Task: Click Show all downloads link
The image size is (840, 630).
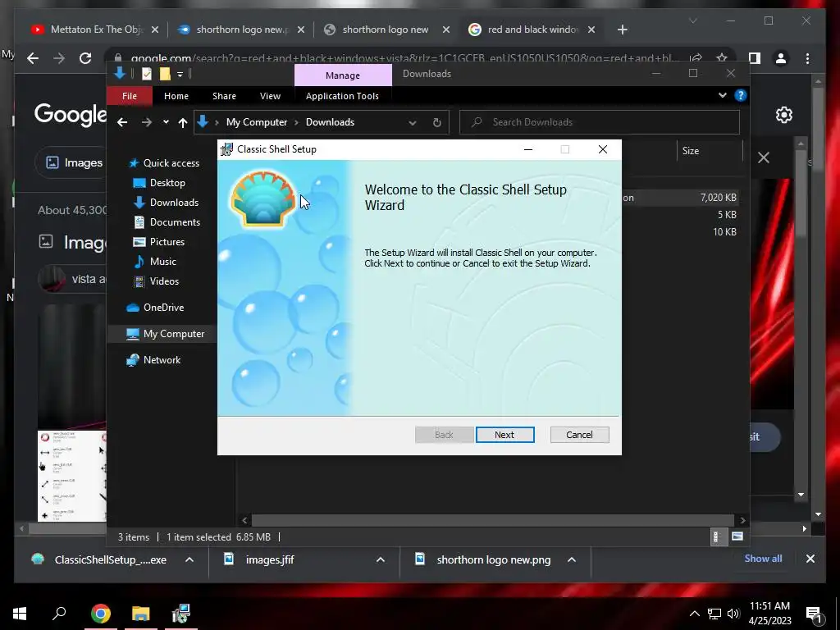Action: 763,558
